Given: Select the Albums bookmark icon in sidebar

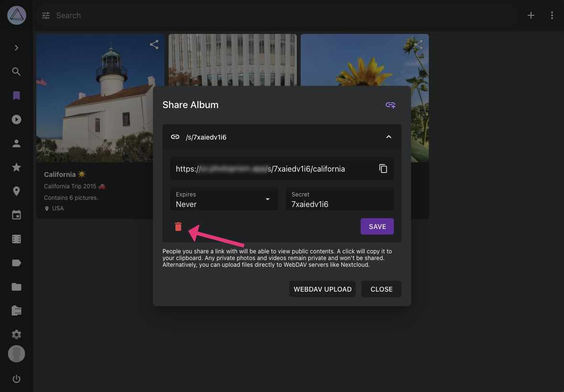Looking at the screenshot, I should [x=16, y=96].
